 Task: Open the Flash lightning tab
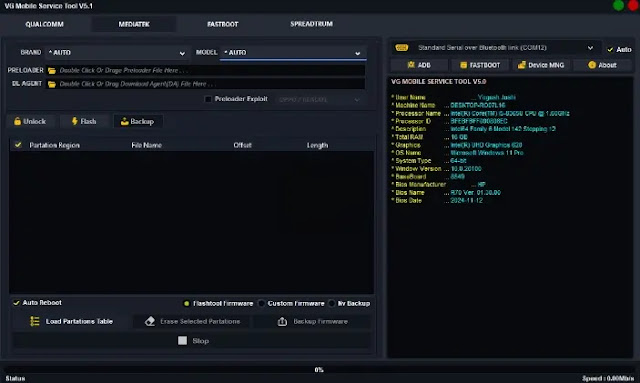pyautogui.click(x=84, y=121)
